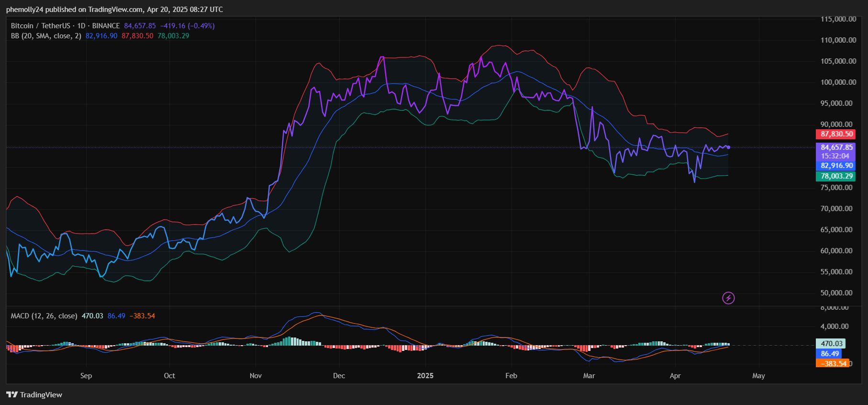Click the 15:32:04 countdown timer tag
The height and width of the screenshot is (405, 868).
click(835, 156)
